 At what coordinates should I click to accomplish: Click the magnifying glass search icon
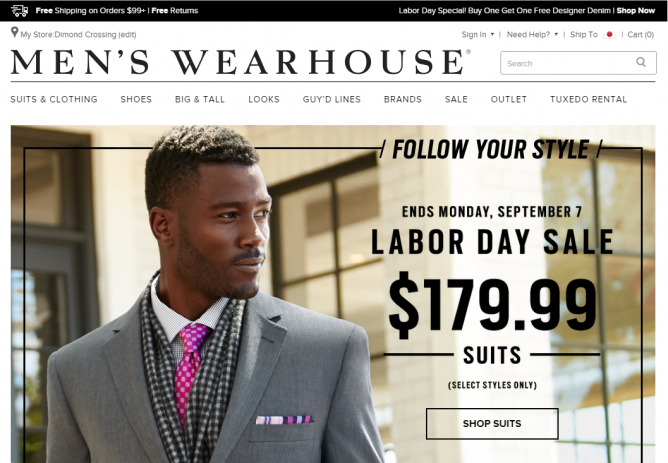coord(641,62)
